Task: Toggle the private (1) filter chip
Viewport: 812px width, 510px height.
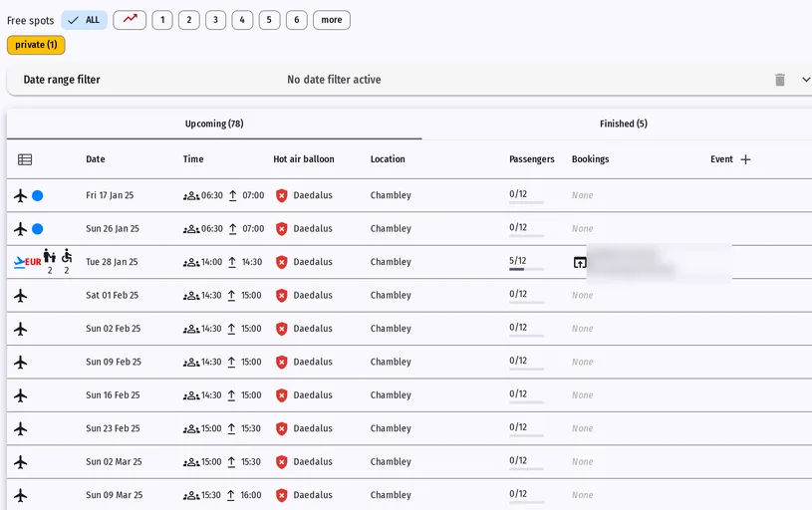Action: 36,45
